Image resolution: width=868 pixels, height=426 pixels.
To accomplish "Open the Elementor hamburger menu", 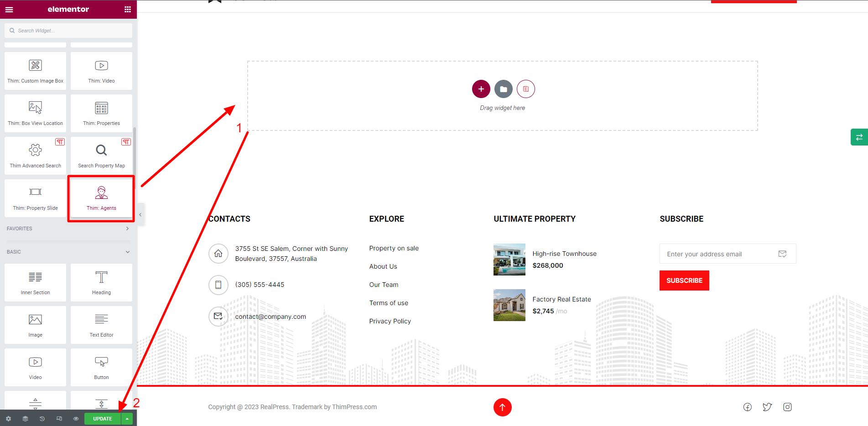I will (x=9, y=9).
